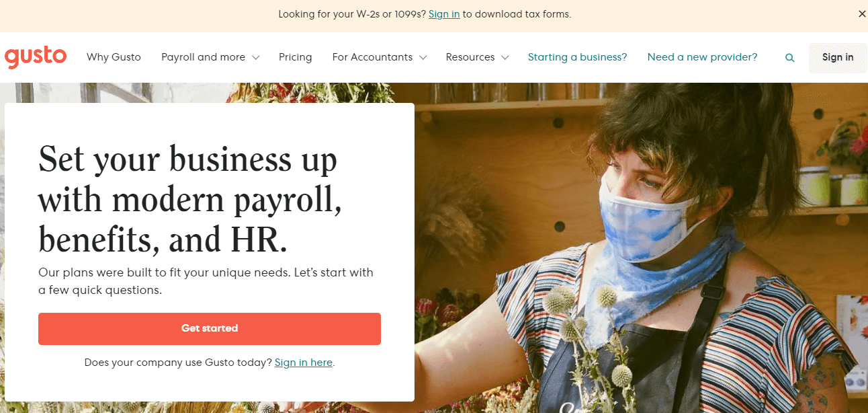This screenshot has height=413, width=868.
Task: Click Starting a business? link
Action: point(578,57)
